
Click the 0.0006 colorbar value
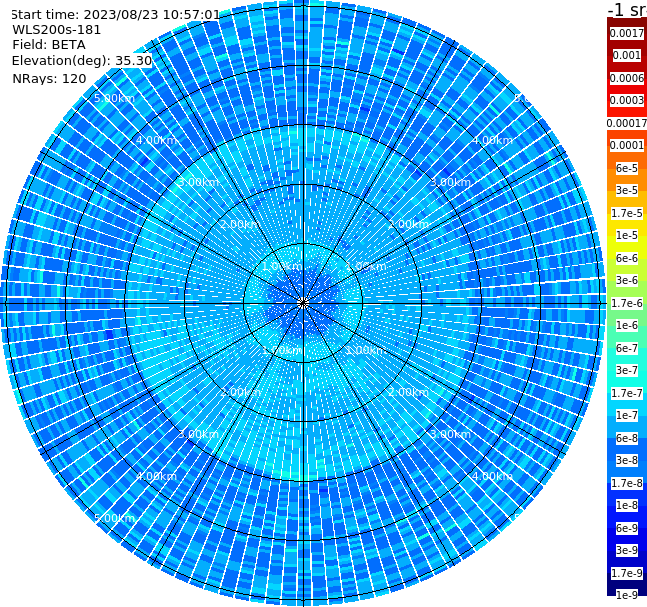[627, 78]
